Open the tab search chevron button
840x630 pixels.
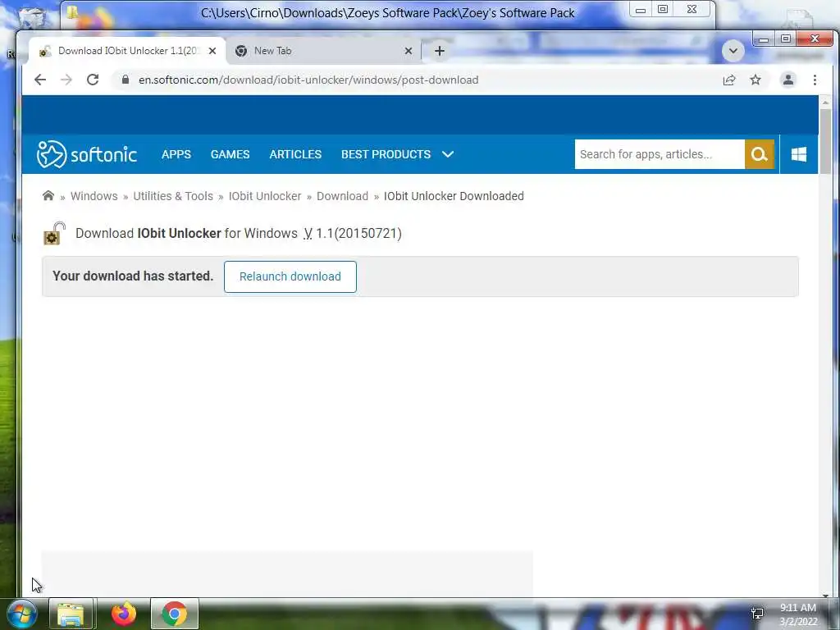pyautogui.click(x=733, y=51)
